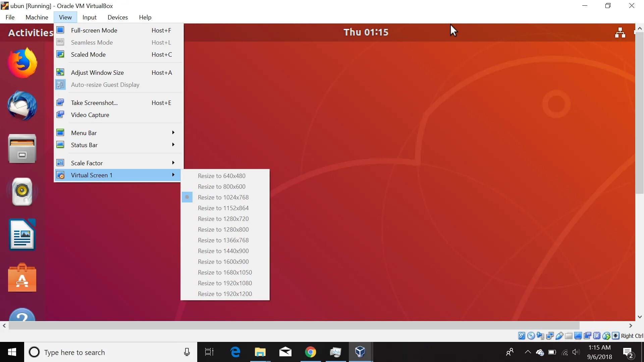Image resolution: width=644 pixels, height=362 pixels.
Task: Click the Video Capture menu icon
Action: [x=60, y=115]
